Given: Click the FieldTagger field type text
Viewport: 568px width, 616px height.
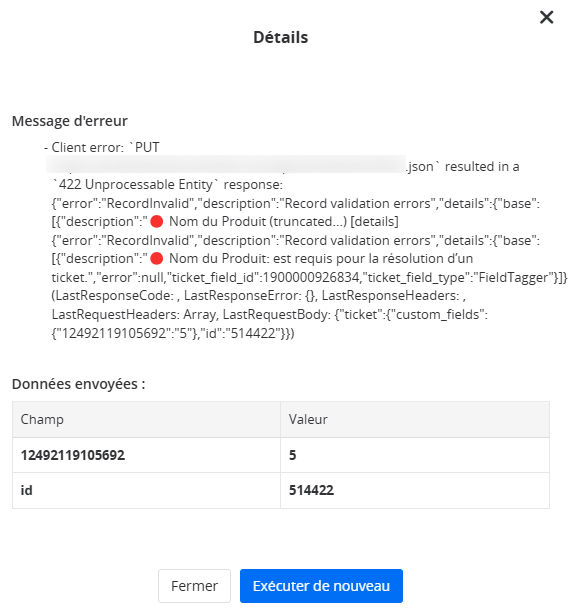Looking at the screenshot, I should point(511,278).
